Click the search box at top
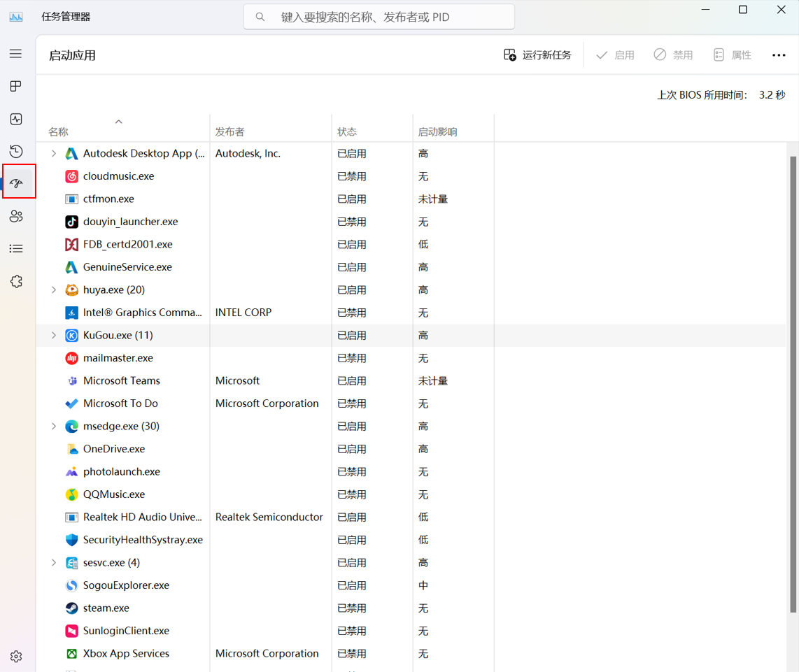The image size is (799, 672). click(379, 17)
